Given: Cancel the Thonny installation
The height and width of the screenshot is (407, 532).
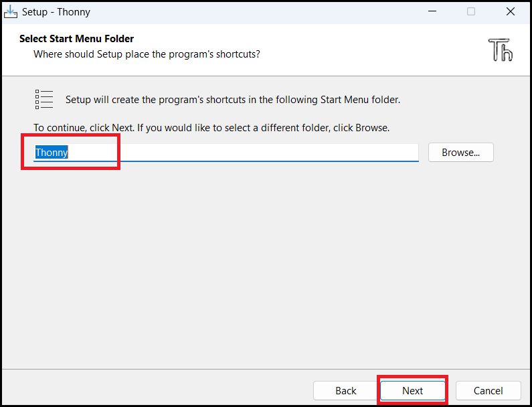Looking at the screenshot, I should click(489, 391).
